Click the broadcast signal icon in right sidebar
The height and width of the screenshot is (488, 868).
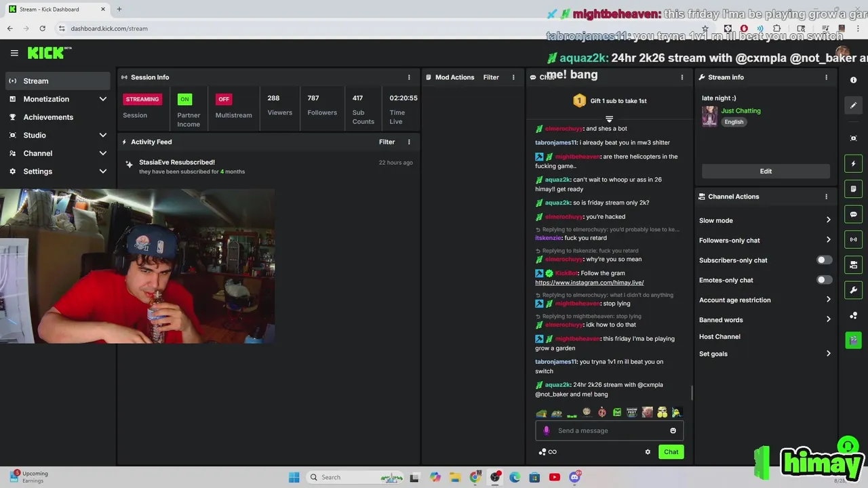coord(853,239)
